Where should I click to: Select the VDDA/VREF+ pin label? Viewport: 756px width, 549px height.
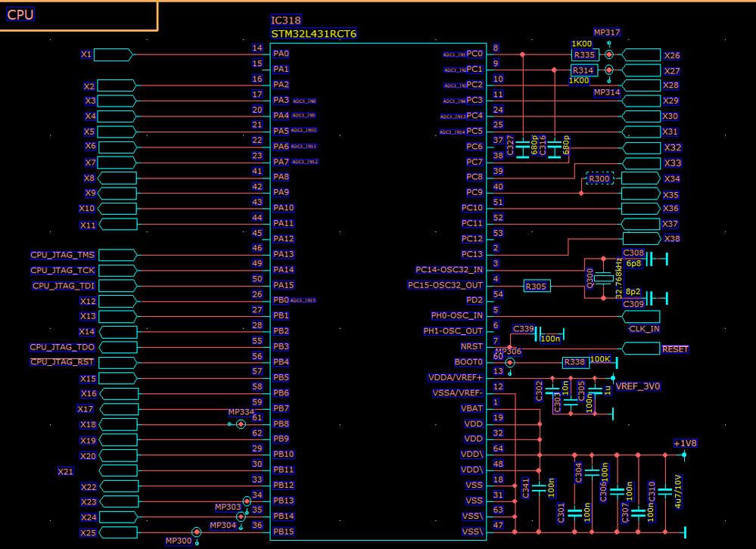455,377
